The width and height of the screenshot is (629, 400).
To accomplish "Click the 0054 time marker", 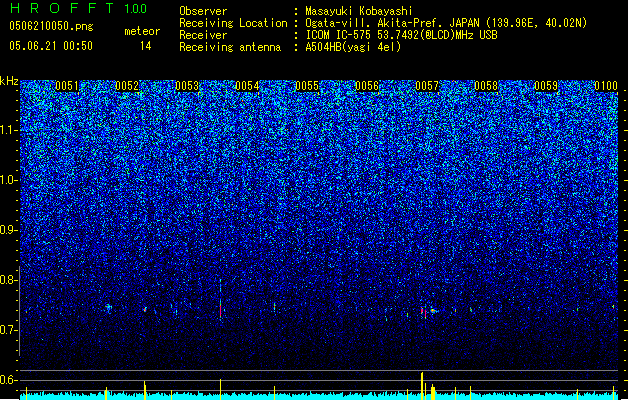I will point(247,86).
